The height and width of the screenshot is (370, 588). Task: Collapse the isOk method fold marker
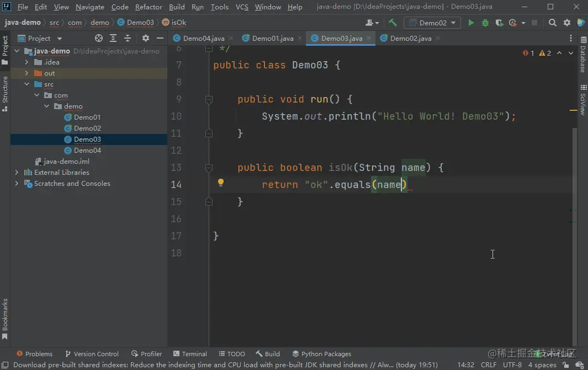click(x=209, y=168)
